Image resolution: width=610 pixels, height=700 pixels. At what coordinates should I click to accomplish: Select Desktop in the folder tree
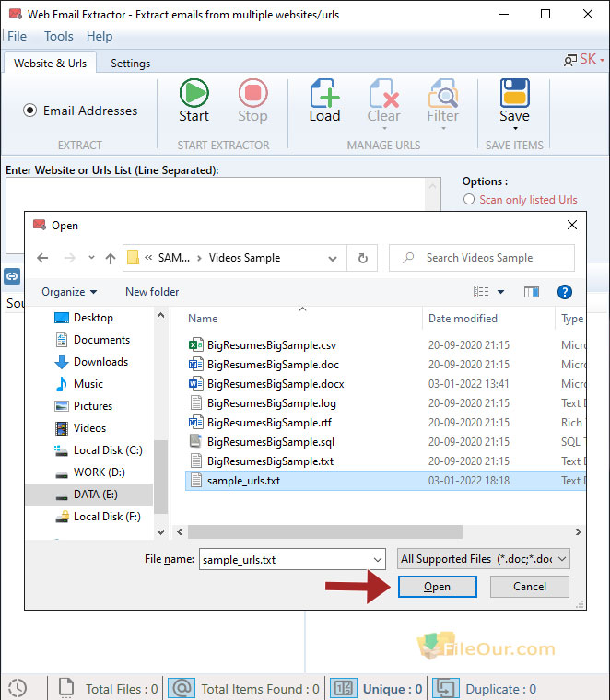click(93, 318)
